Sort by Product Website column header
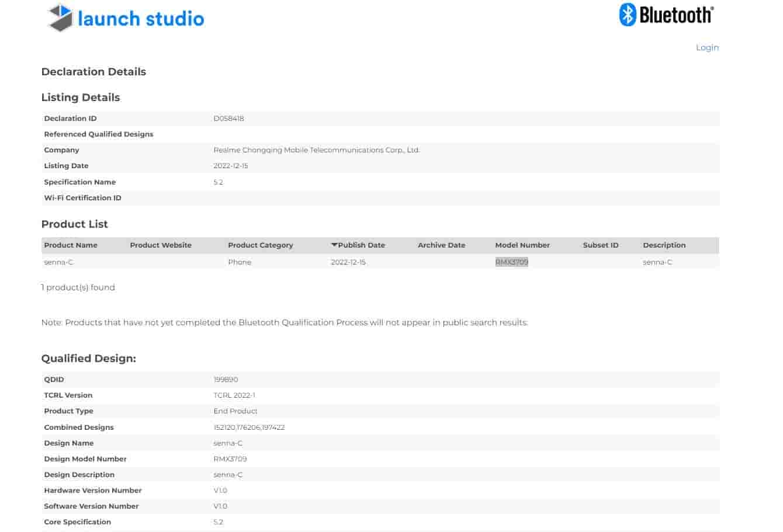Viewport: 783px width, 532px height. [x=161, y=245]
